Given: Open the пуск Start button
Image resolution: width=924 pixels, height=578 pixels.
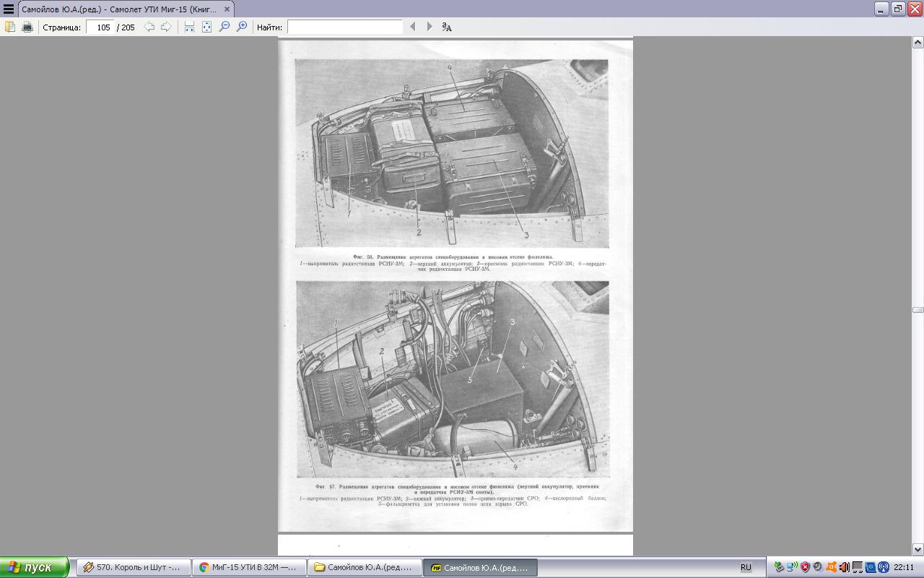Looking at the screenshot, I should 34,567.
